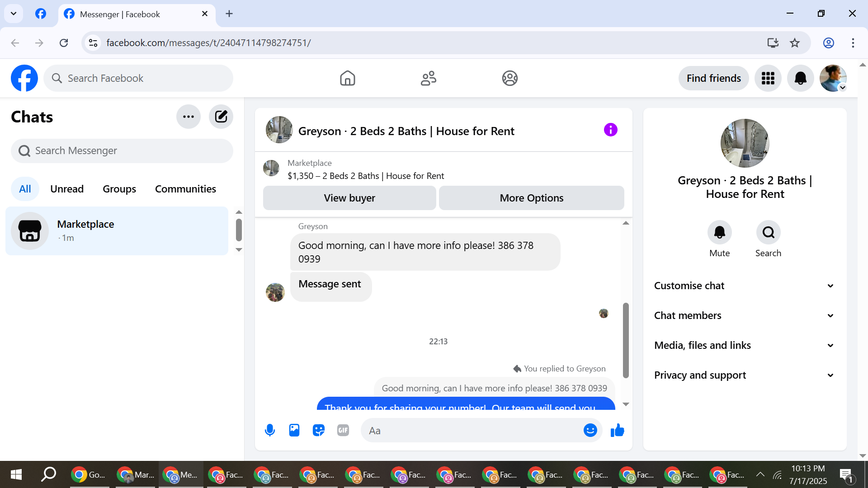Screen dimensions: 868x488
Task: Bookmark this page with the star icon
Action: (795, 43)
